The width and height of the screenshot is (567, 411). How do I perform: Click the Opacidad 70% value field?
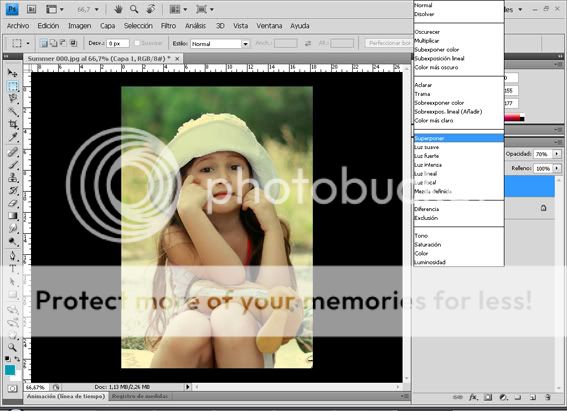tap(543, 154)
